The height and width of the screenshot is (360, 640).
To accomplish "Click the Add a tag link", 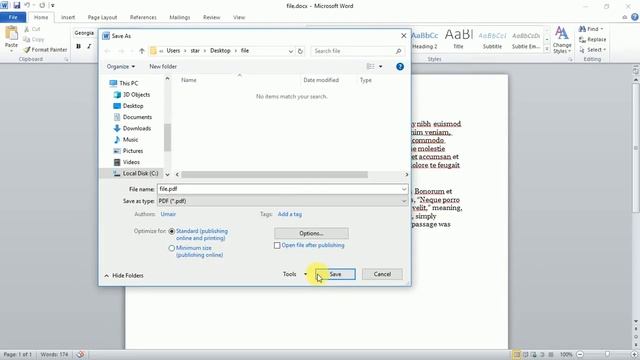I will click(290, 214).
